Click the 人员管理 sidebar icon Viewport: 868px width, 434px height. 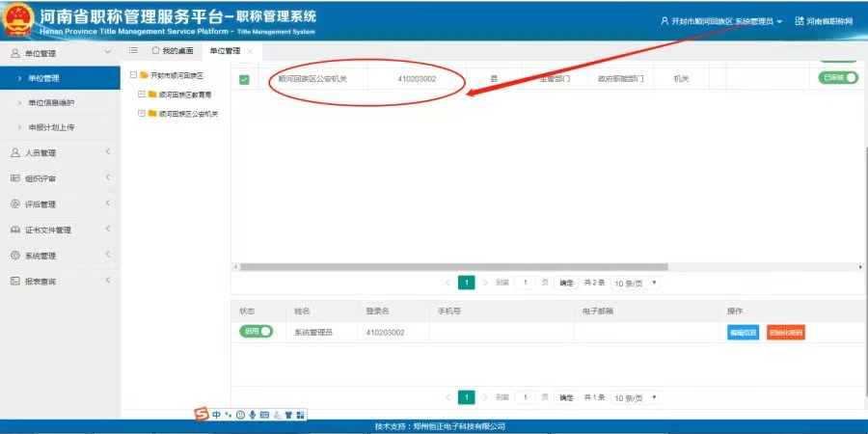[14, 152]
